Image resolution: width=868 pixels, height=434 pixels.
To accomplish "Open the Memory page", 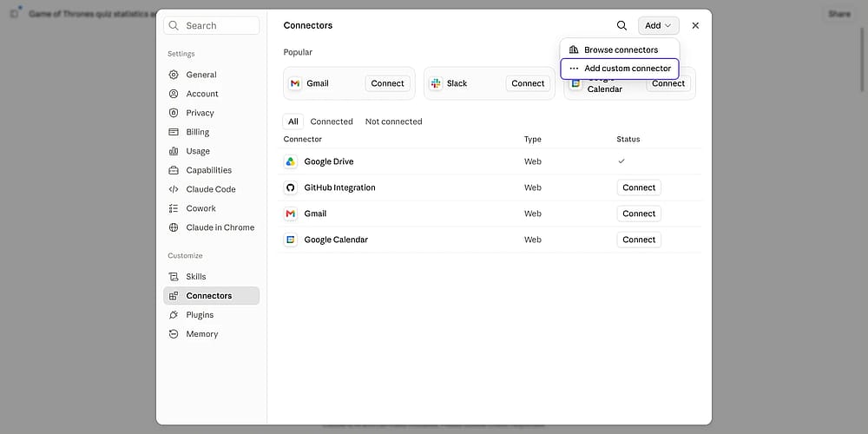I will pos(211,334).
